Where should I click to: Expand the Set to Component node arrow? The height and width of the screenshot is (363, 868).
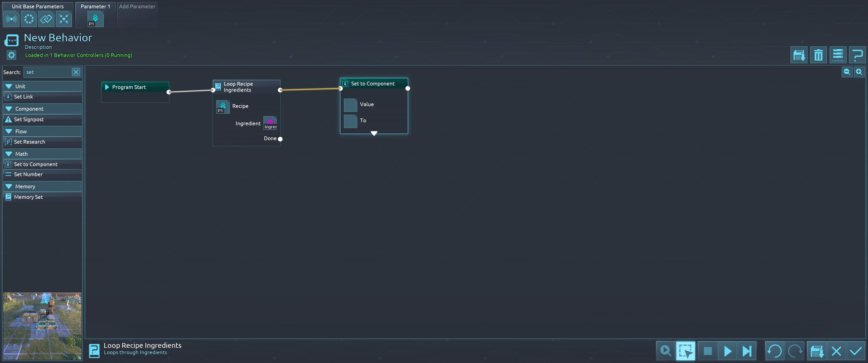[374, 133]
